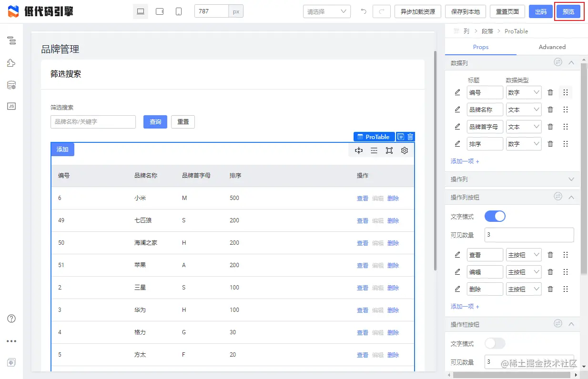Click 查看 link in the 小米 row
The image size is (588, 379).
pyautogui.click(x=363, y=199)
